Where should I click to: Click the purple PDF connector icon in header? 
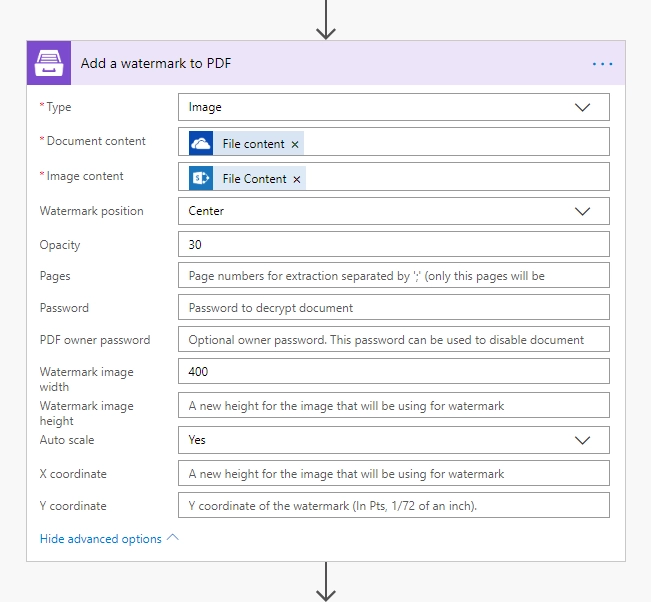49,63
